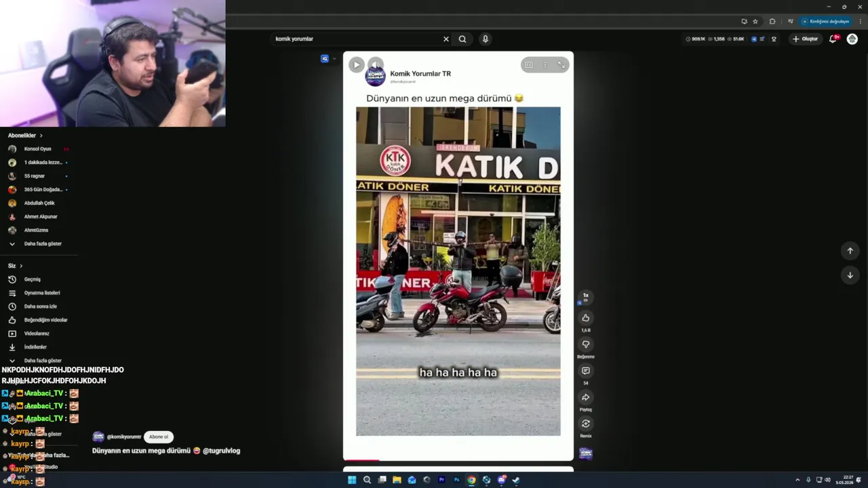Open Chrome three-dot menu
The image size is (868, 488).
click(860, 21)
